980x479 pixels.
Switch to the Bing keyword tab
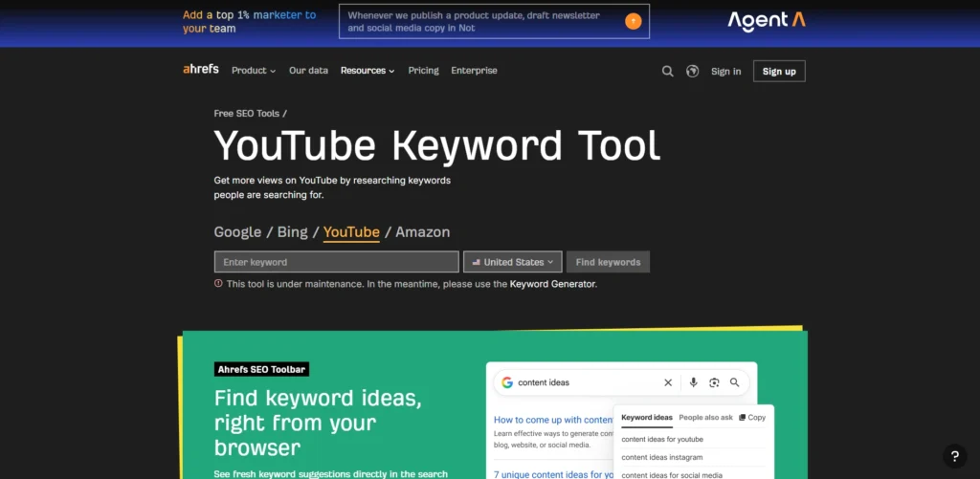(293, 232)
